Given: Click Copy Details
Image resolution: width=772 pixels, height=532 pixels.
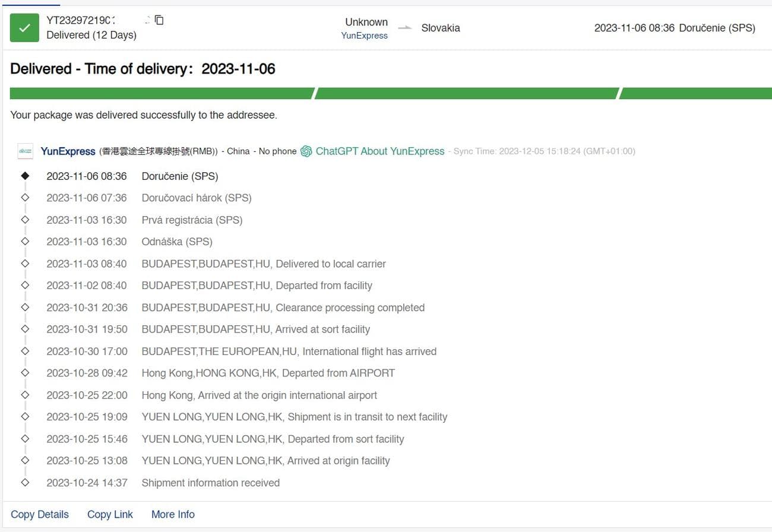Looking at the screenshot, I should coord(40,515).
